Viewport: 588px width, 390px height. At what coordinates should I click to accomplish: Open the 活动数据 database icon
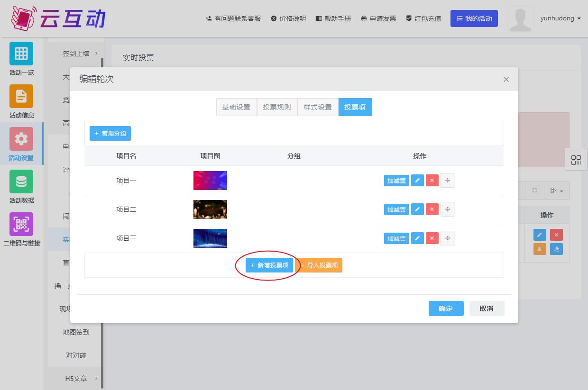(x=21, y=181)
